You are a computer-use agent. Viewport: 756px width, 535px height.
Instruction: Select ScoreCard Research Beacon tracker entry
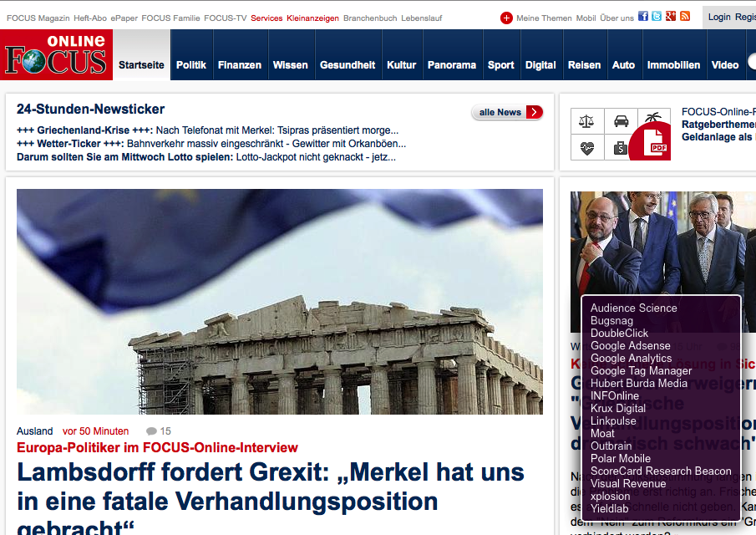pos(661,471)
